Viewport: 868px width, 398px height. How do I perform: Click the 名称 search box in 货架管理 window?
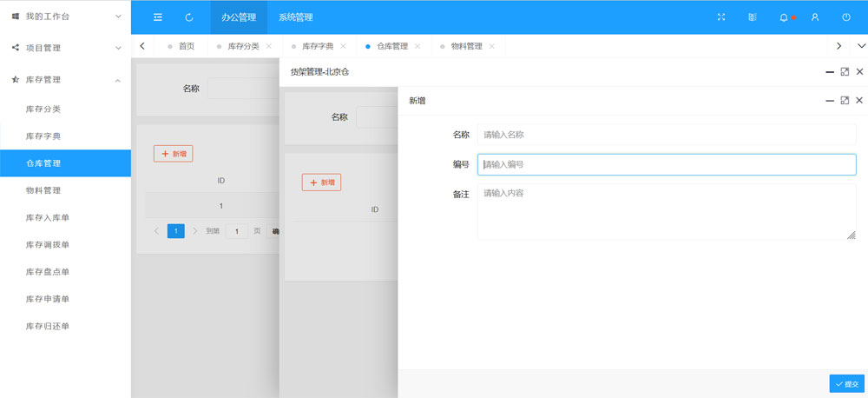[x=377, y=117]
